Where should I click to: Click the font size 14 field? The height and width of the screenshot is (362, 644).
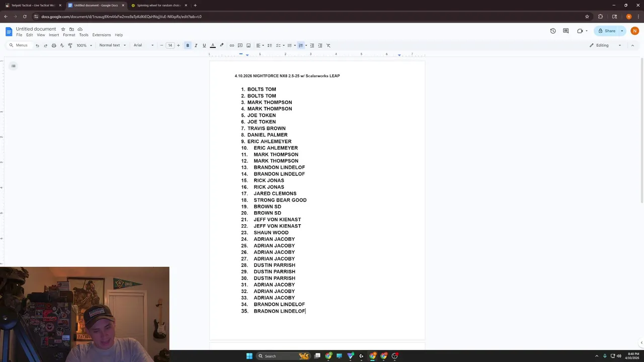point(170,45)
